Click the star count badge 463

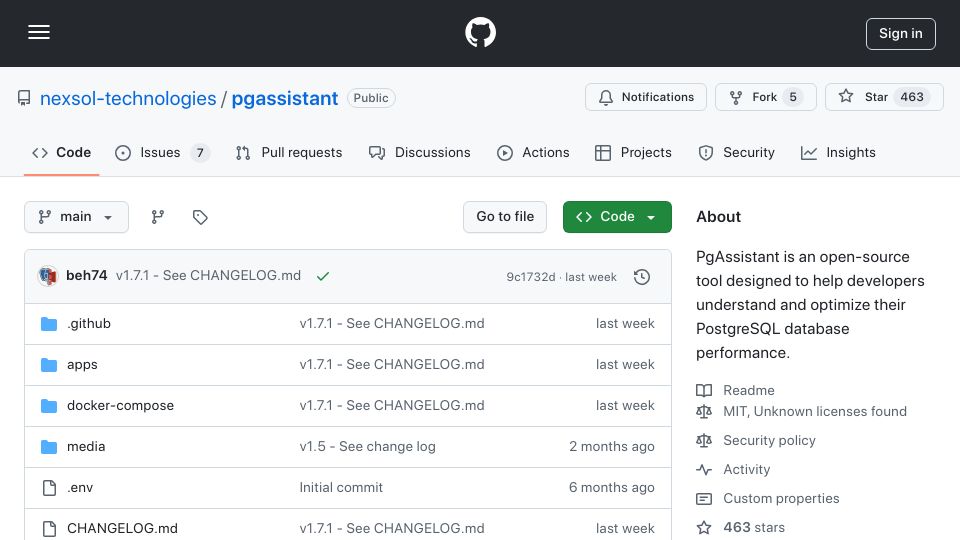(x=912, y=97)
